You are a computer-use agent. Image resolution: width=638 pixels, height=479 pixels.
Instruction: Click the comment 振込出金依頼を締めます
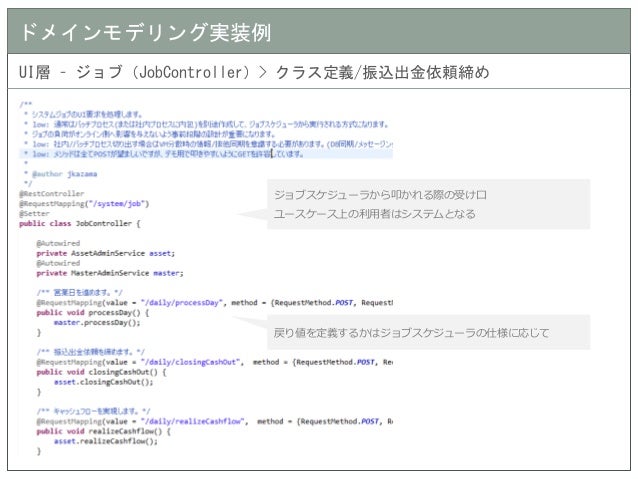tap(90, 352)
